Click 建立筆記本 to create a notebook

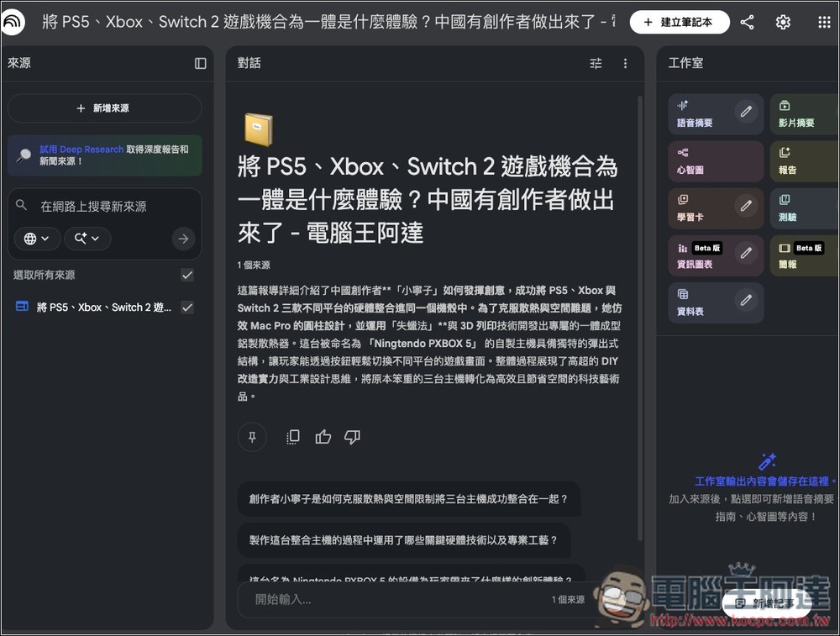point(680,22)
